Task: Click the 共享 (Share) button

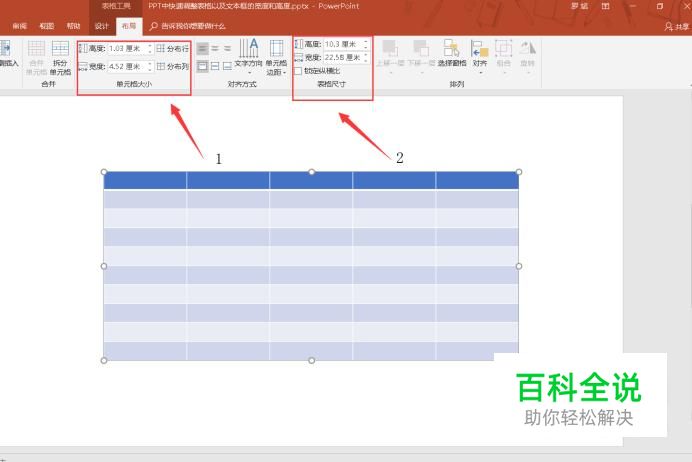Action: pyautogui.click(x=677, y=26)
